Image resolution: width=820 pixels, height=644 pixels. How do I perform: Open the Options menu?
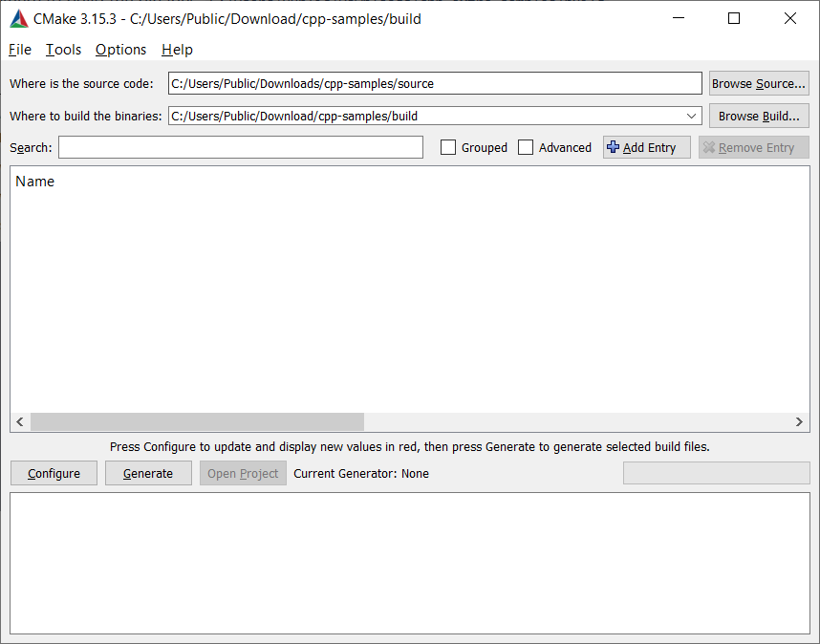pyautogui.click(x=120, y=50)
